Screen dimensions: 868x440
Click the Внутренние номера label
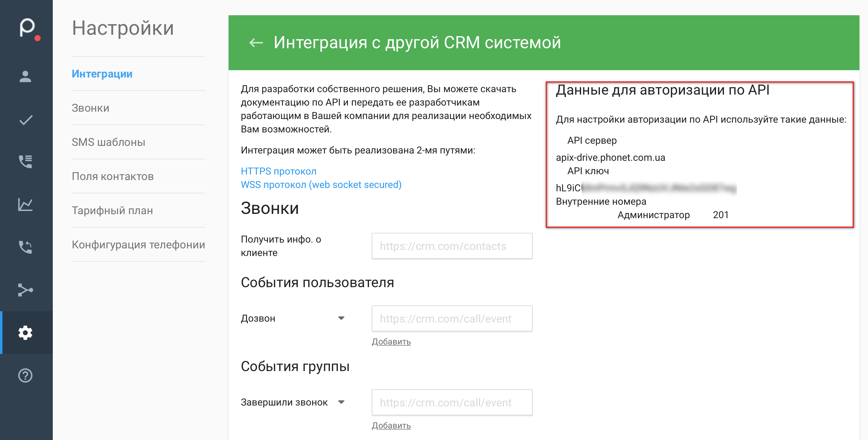coord(601,201)
